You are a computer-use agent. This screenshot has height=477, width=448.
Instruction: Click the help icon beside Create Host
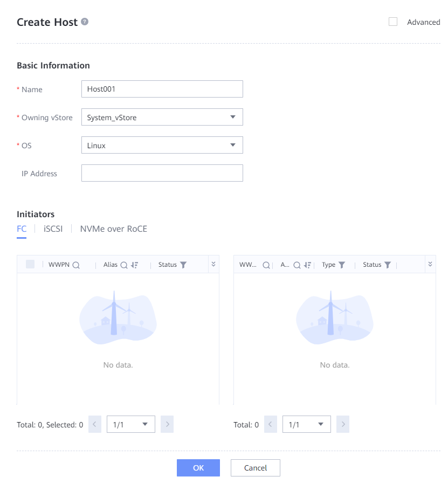coord(85,22)
